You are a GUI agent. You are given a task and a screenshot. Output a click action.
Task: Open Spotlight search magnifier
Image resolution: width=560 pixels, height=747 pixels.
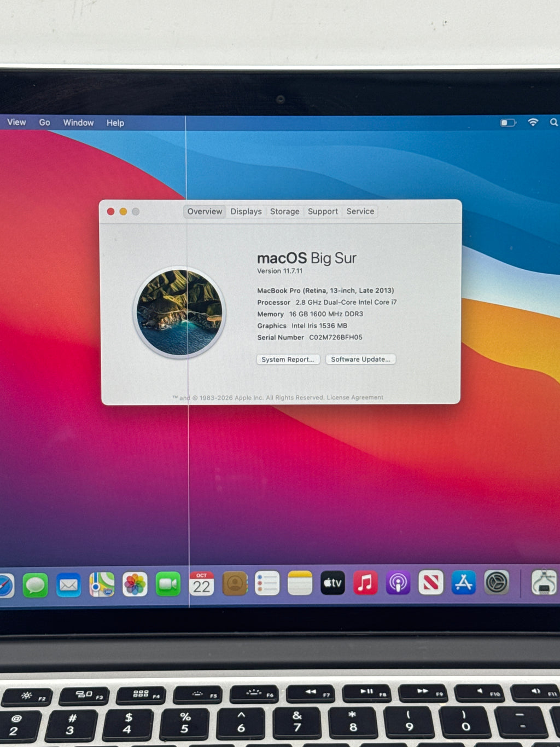pyautogui.click(x=553, y=122)
